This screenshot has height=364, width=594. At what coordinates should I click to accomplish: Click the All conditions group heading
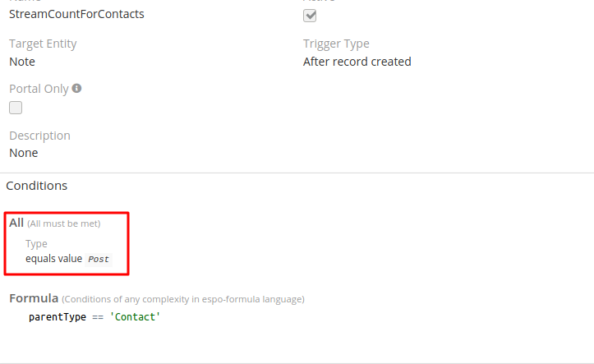tap(16, 223)
